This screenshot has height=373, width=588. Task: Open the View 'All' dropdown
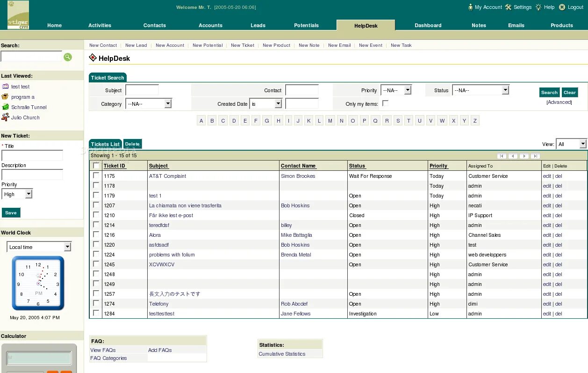(x=571, y=144)
